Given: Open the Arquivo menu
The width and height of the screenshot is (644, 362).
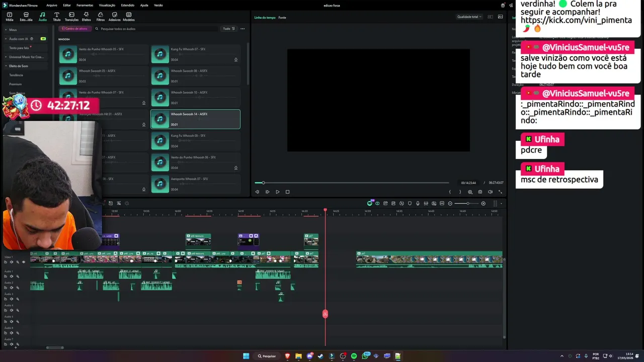Looking at the screenshot, I should point(52,5).
